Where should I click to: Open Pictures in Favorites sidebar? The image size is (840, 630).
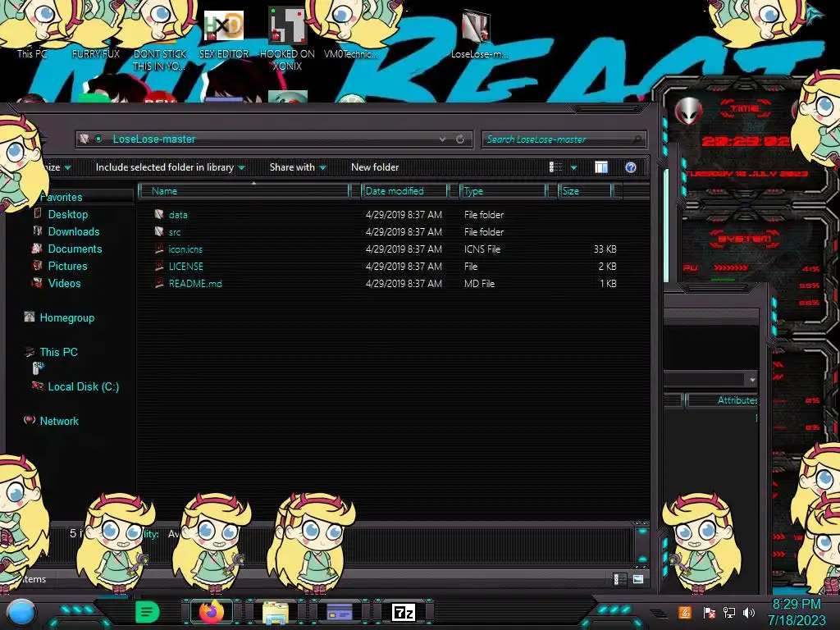[x=67, y=266]
